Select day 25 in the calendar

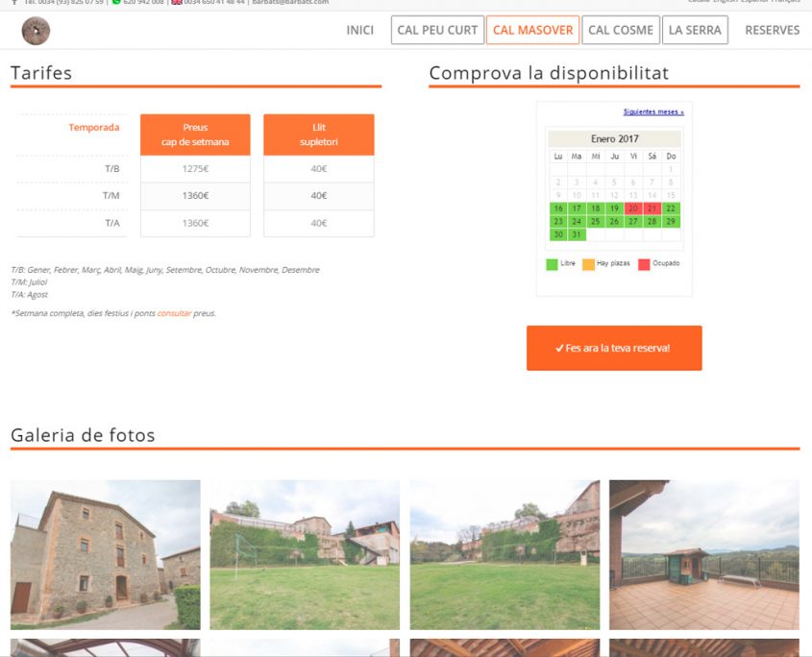596,221
